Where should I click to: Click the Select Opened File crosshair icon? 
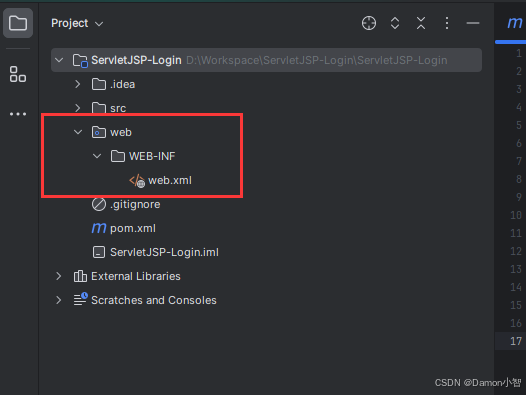[x=369, y=23]
